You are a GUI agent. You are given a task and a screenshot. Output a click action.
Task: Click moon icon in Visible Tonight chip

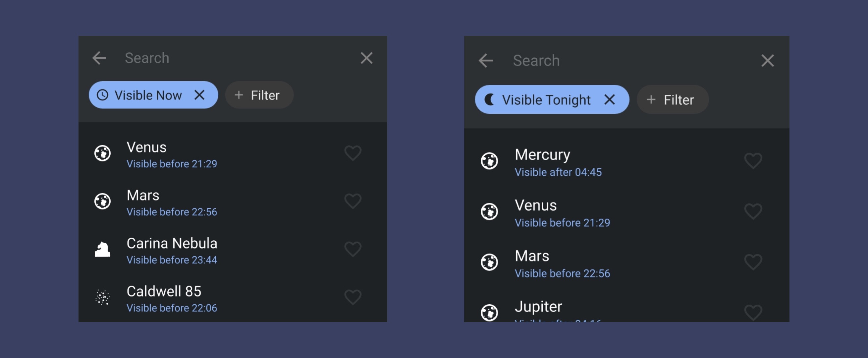click(x=489, y=100)
